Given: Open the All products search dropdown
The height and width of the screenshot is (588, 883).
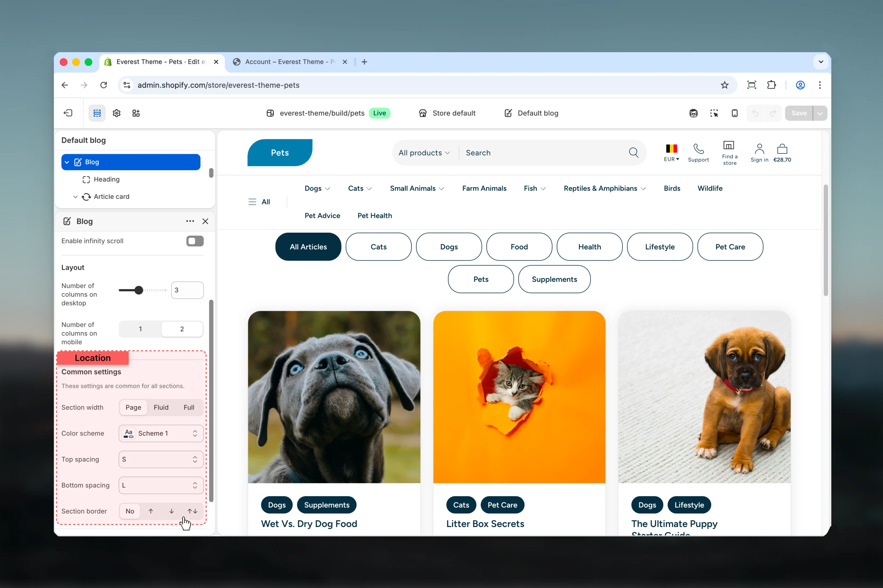Looking at the screenshot, I should click(x=424, y=153).
